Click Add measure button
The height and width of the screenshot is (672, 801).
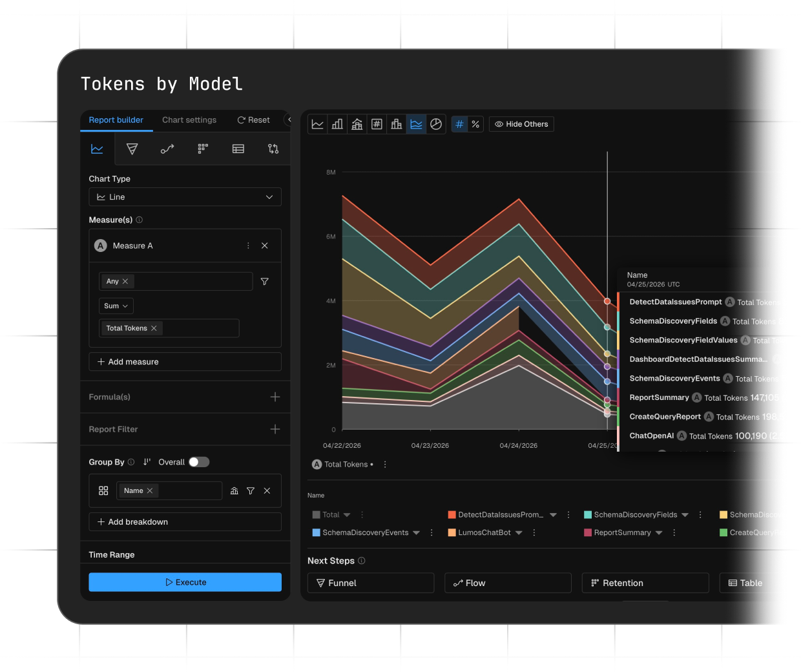(x=185, y=362)
